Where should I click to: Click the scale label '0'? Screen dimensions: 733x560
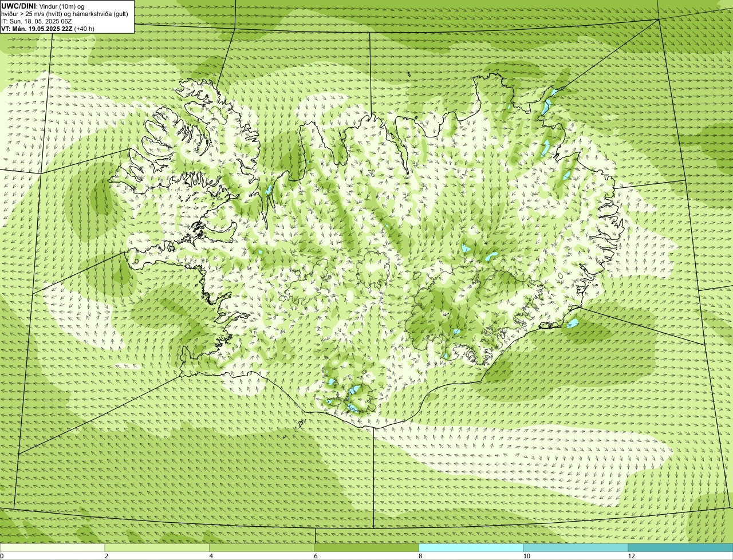[2, 556]
